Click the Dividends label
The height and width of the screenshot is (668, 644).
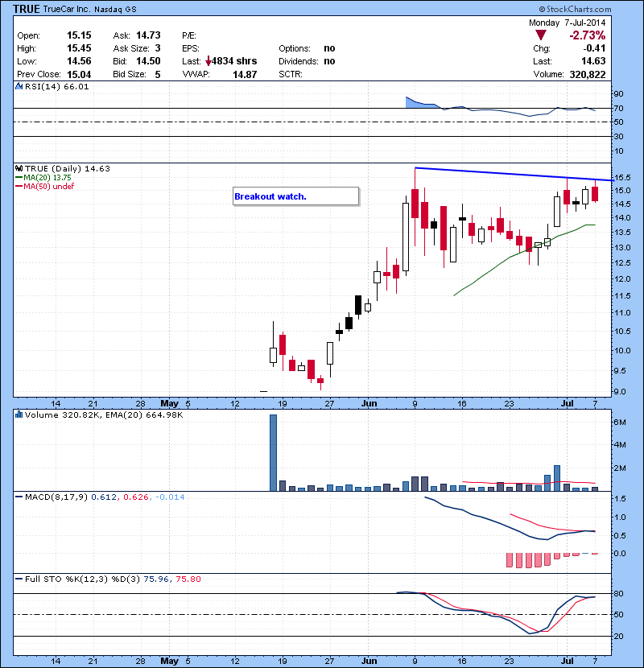[x=299, y=61]
